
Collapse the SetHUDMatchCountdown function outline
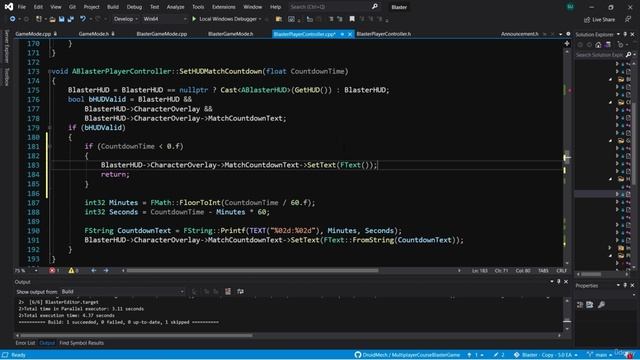click(x=50, y=71)
